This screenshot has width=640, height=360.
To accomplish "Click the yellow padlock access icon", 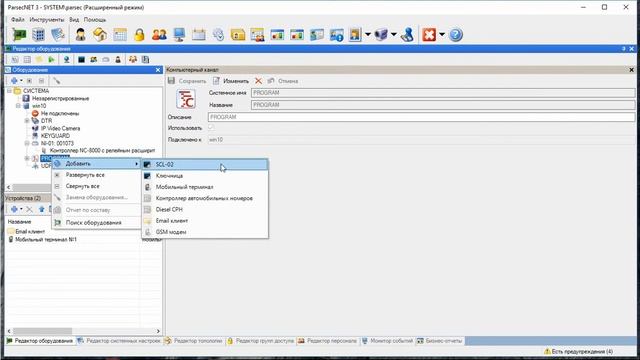I will [x=139, y=35].
